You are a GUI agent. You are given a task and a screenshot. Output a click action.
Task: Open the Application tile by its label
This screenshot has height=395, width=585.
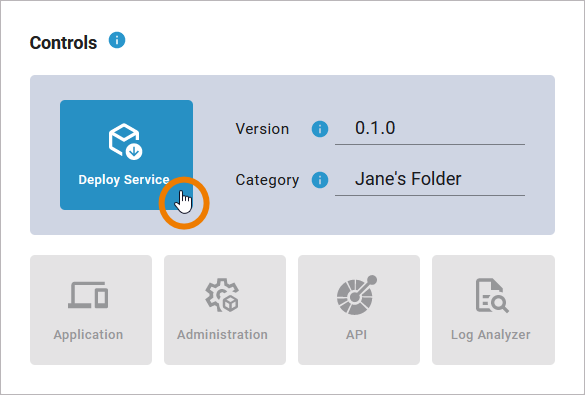click(x=88, y=335)
